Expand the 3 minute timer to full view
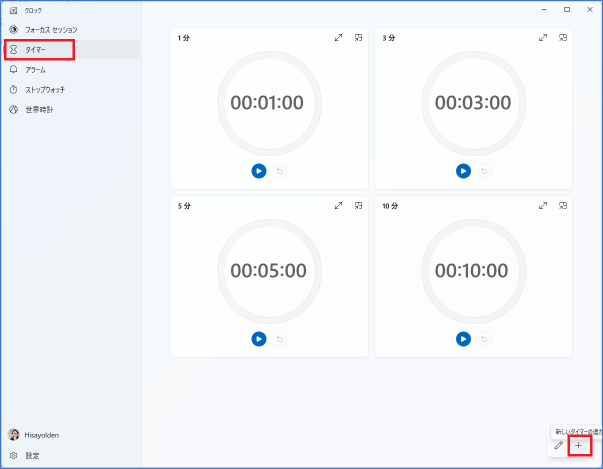The image size is (603, 469). click(x=543, y=38)
